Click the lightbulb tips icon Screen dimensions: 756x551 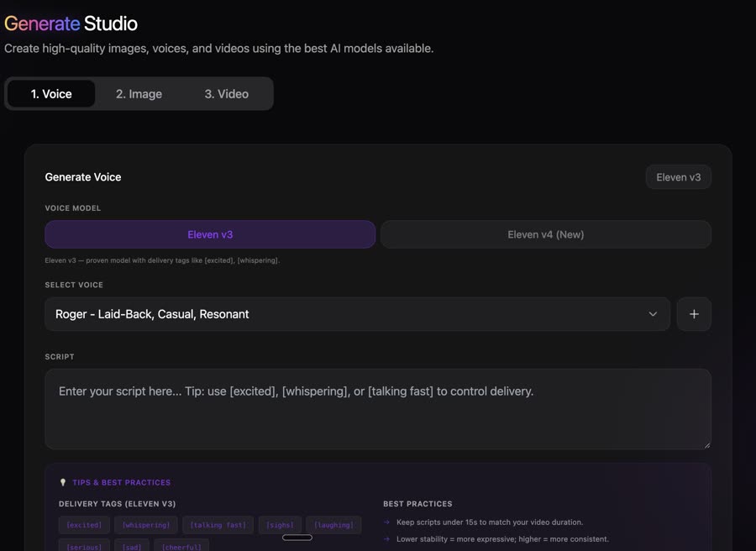click(x=63, y=482)
